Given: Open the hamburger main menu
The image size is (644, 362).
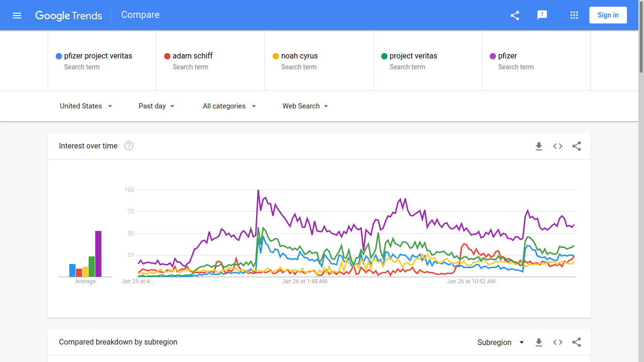Looking at the screenshot, I should [17, 16].
